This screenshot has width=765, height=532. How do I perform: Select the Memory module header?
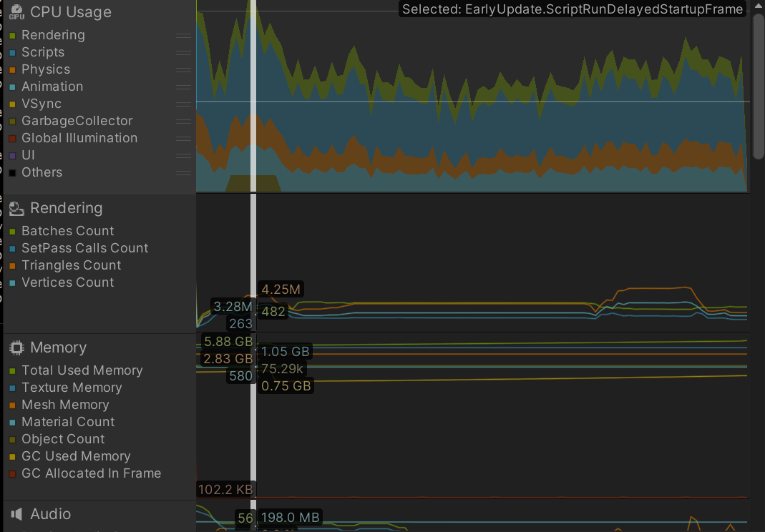(58, 348)
